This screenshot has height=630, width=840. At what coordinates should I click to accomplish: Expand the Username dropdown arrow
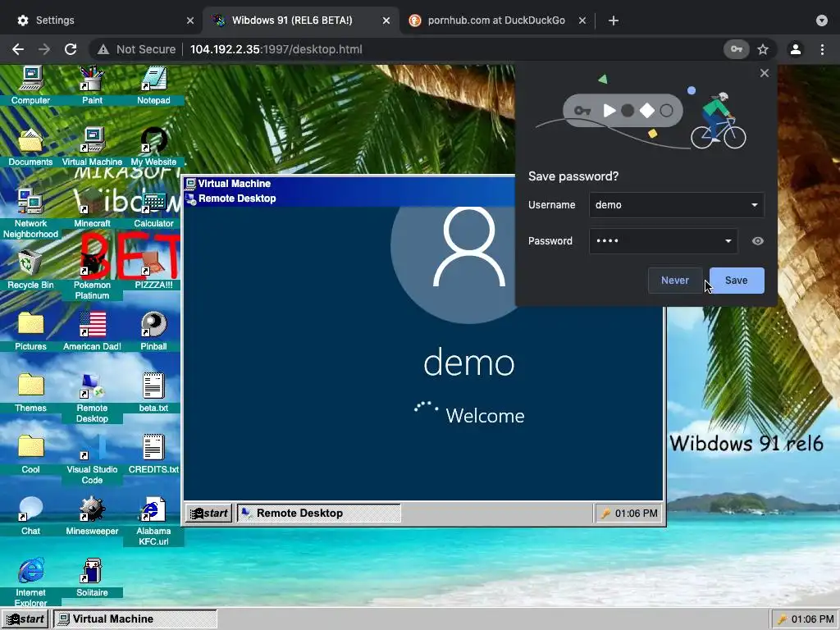pyautogui.click(x=755, y=204)
